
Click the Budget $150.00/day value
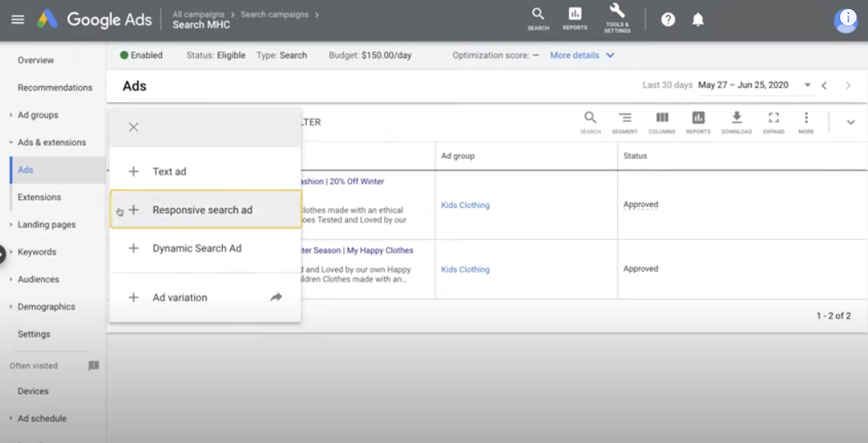[x=387, y=56]
